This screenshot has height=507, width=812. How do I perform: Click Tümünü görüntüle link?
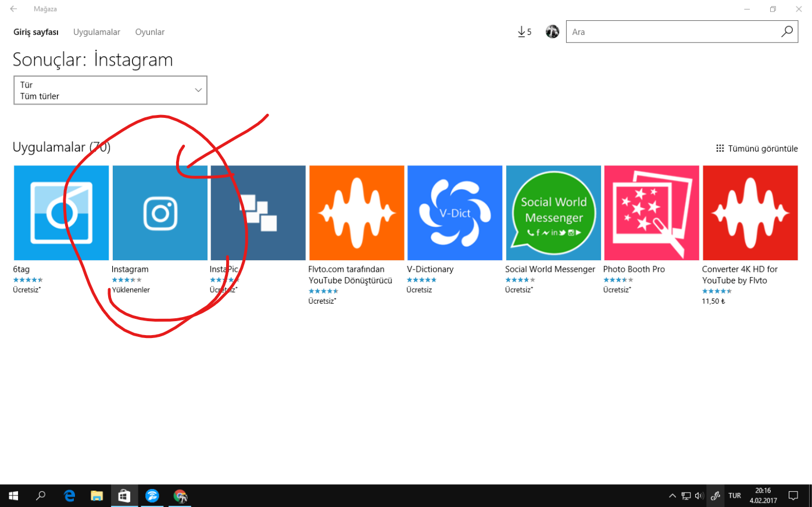[x=757, y=149]
